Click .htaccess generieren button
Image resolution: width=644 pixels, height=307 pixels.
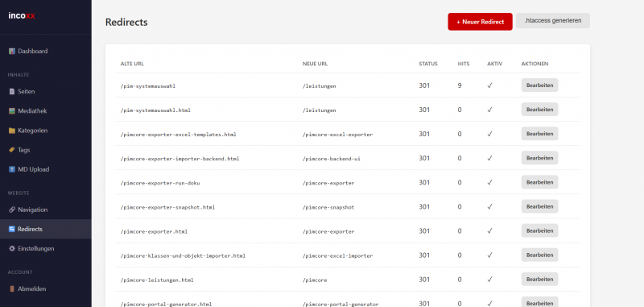pyautogui.click(x=553, y=21)
